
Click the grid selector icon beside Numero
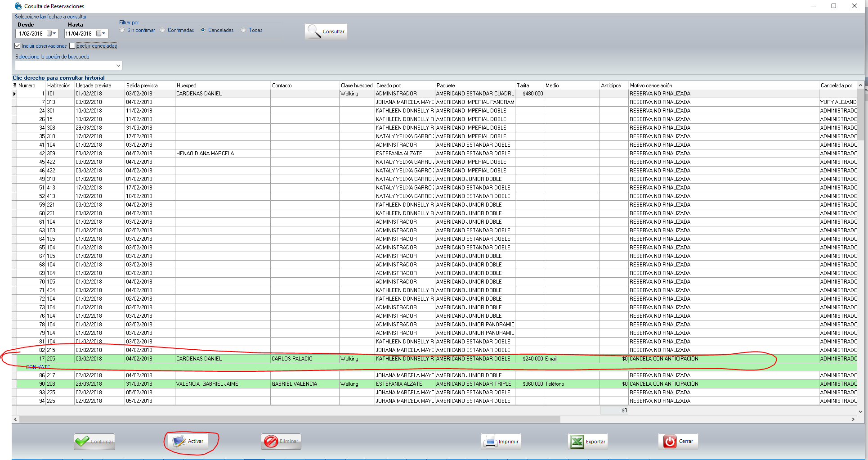(14, 86)
